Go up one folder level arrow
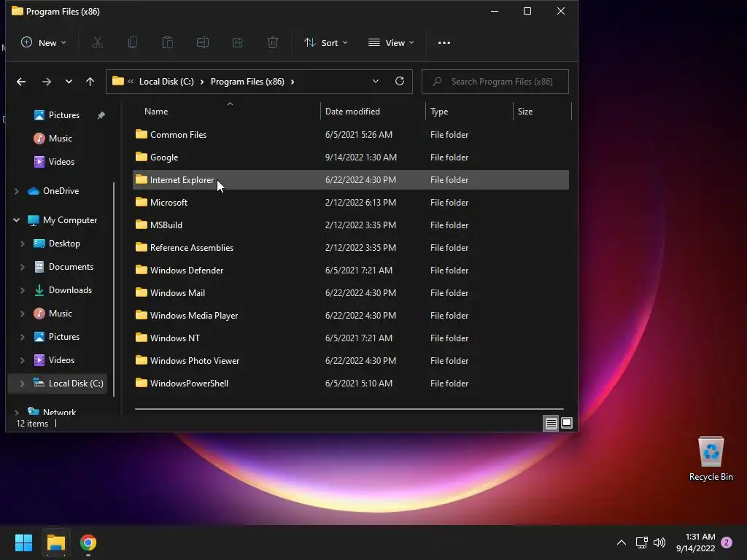 (x=90, y=82)
